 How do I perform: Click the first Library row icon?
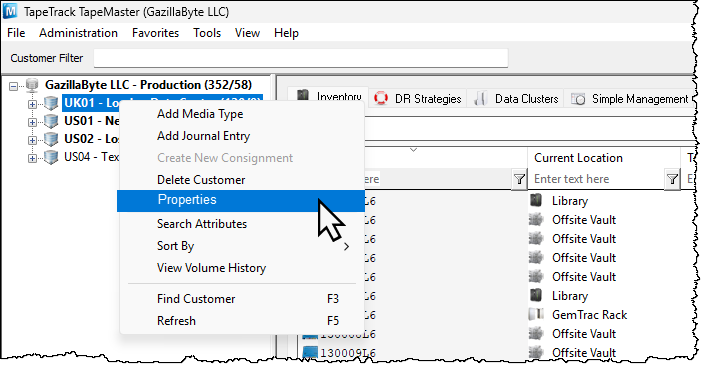[536, 200]
